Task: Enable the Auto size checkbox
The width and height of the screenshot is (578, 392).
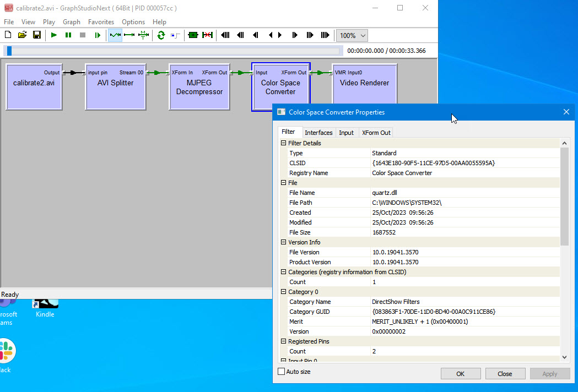Action: pos(282,372)
